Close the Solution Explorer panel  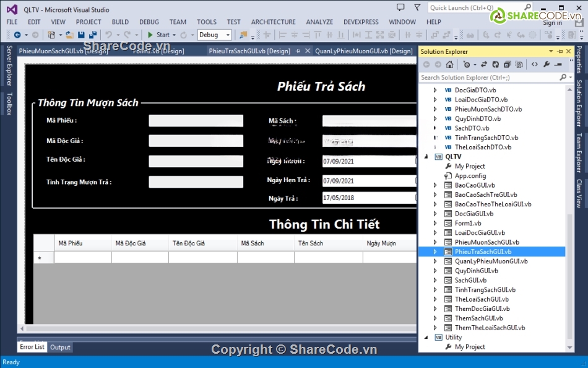coord(568,51)
